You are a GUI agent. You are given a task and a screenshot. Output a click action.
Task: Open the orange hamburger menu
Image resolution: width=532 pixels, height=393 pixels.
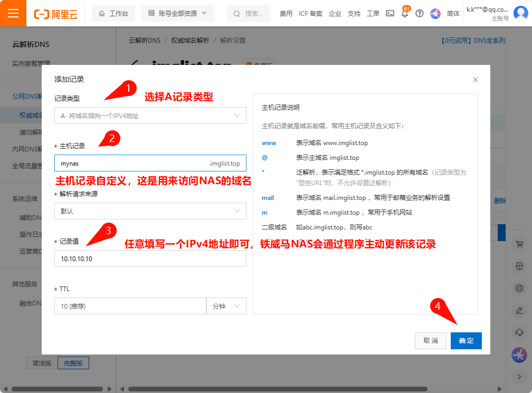click(13, 13)
